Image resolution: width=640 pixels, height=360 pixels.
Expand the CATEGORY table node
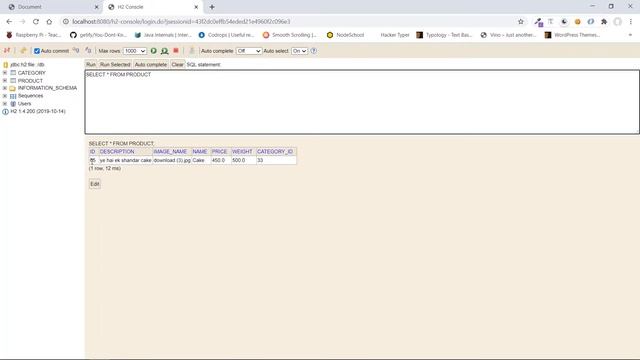click(5, 73)
